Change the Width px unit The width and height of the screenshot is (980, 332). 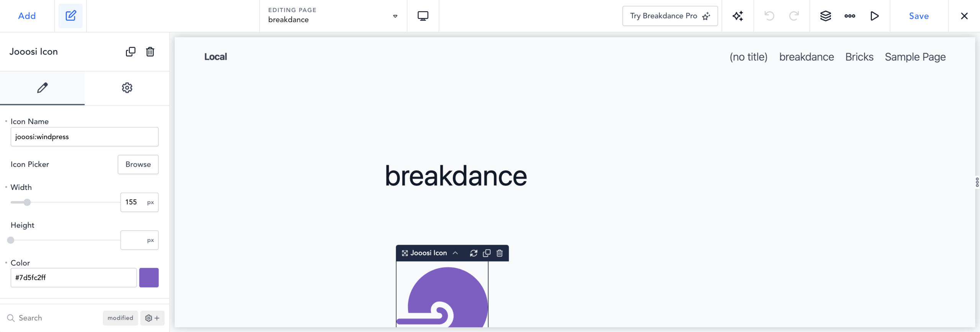pyautogui.click(x=150, y=202)
